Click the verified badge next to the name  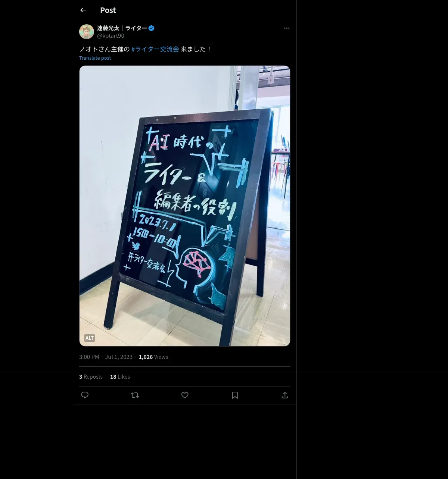point(152,28)
